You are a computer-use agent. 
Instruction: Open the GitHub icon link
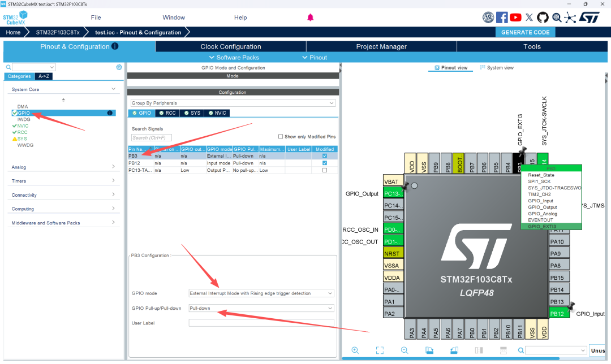pos(543,18)
